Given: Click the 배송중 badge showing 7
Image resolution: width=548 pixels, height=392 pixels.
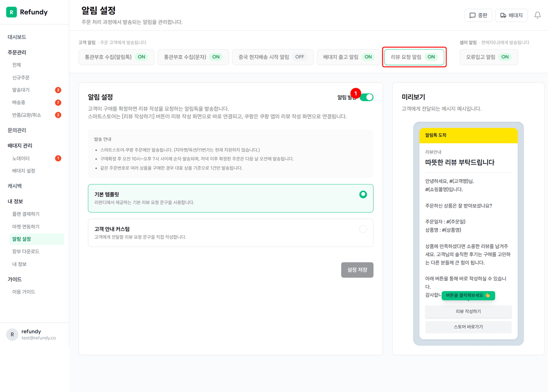Looking at the screenshot, I should pyautogui.click(x=58, y=103).
